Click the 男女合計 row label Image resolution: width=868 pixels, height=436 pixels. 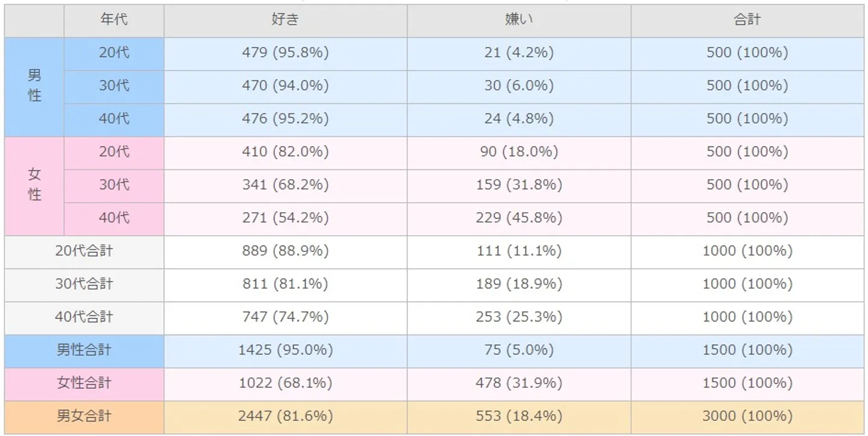coord(84,416)
